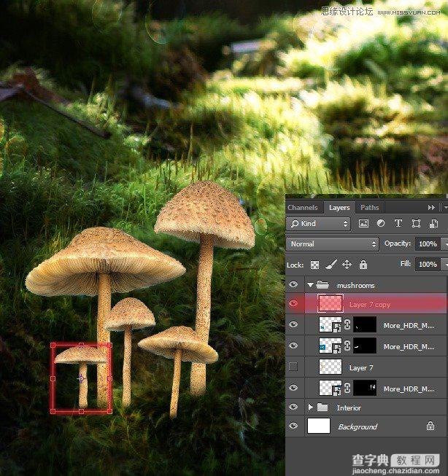The width and height of the screenshot is (448, 476).
Task: Click the Opacity 100% field
Action: coord(428,244)
